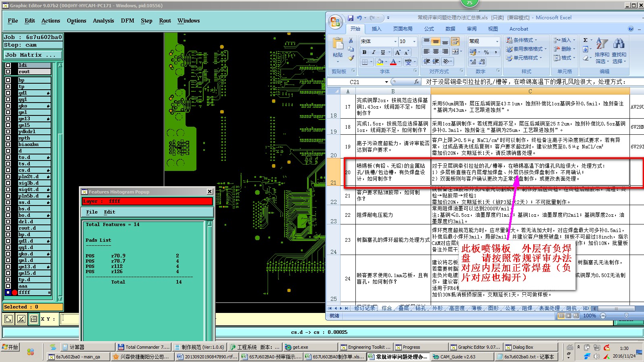Image resolution: width=644 pixels, height=362 pixels.
Task: Select the 阻焊 sheet tab
Action: (527, 308)
